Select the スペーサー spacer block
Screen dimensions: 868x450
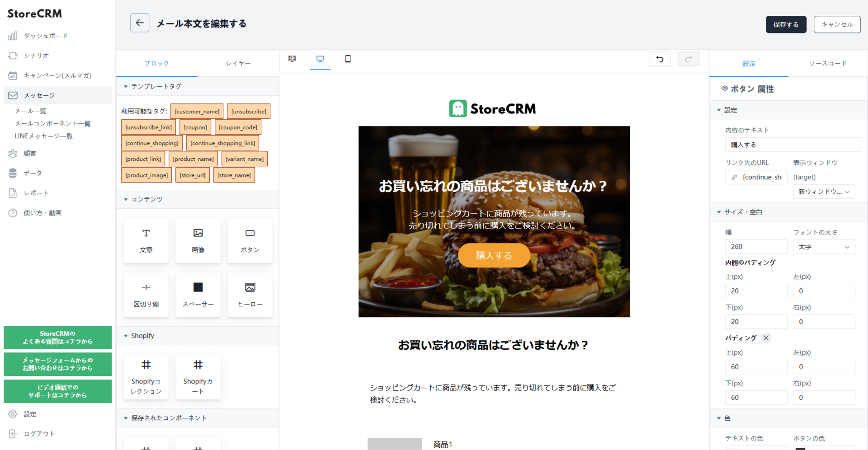[198, 295]
